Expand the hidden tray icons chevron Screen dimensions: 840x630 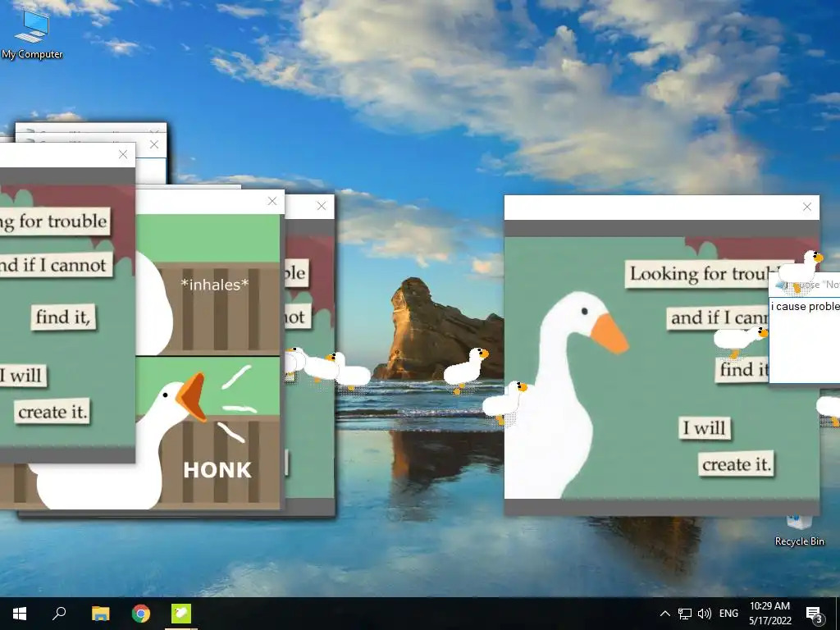pos(664,614)
